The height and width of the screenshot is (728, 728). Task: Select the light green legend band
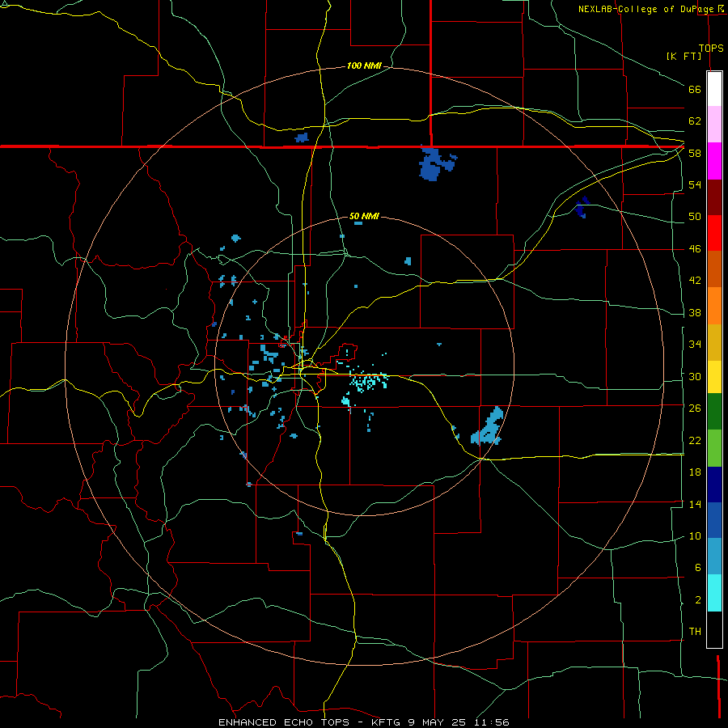pos(714,448)
